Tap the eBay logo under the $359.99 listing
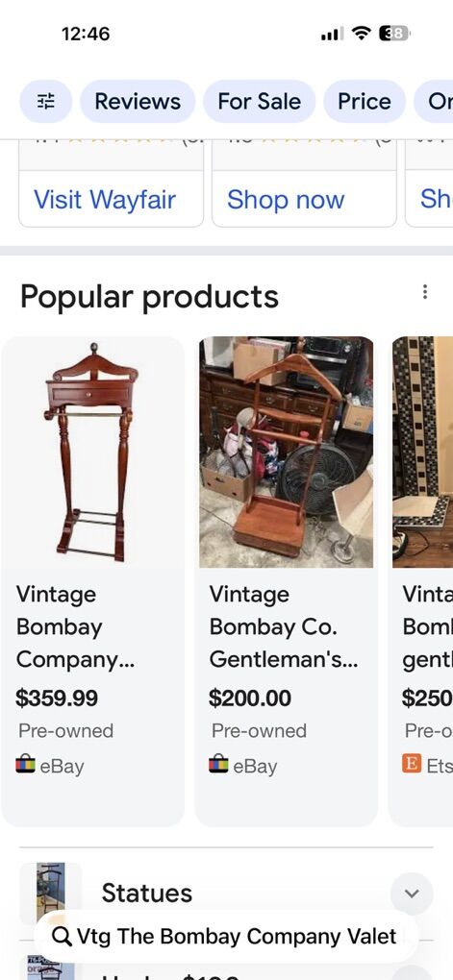453x980 pixels. tap(26, 765)
